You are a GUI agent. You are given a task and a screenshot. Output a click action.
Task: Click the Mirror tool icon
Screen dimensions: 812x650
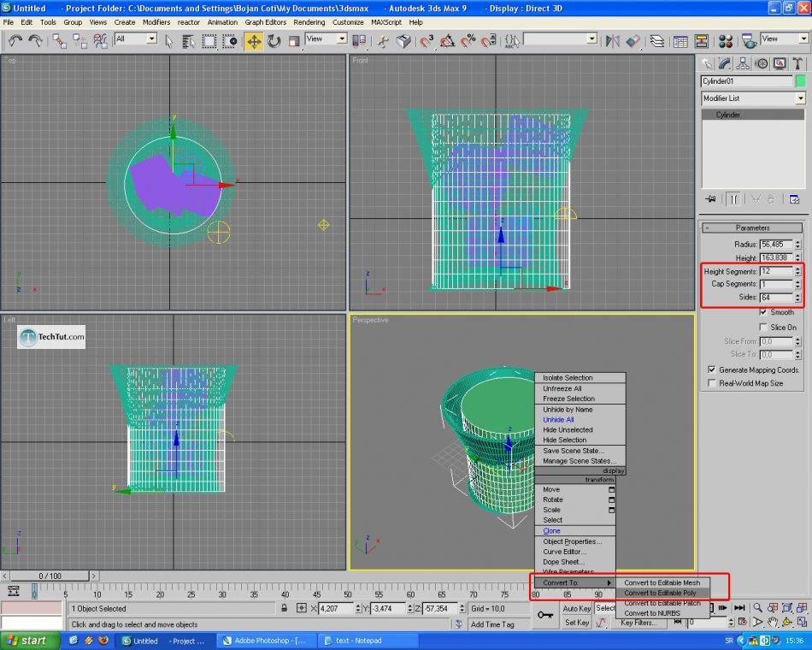[612, 41]
